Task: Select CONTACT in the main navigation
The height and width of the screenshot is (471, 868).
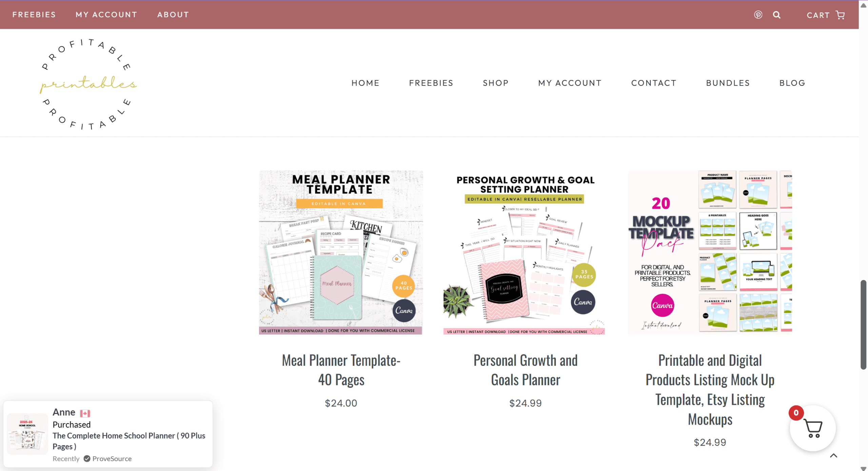Action: pyautogui.click(x=653, y=83)
